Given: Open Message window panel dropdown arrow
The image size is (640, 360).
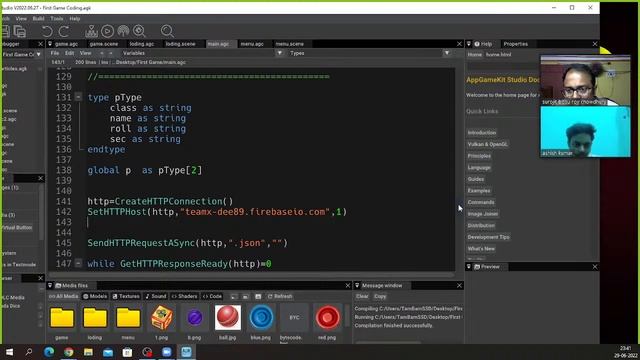Looking at the screenshot, I should coord(357,285).
